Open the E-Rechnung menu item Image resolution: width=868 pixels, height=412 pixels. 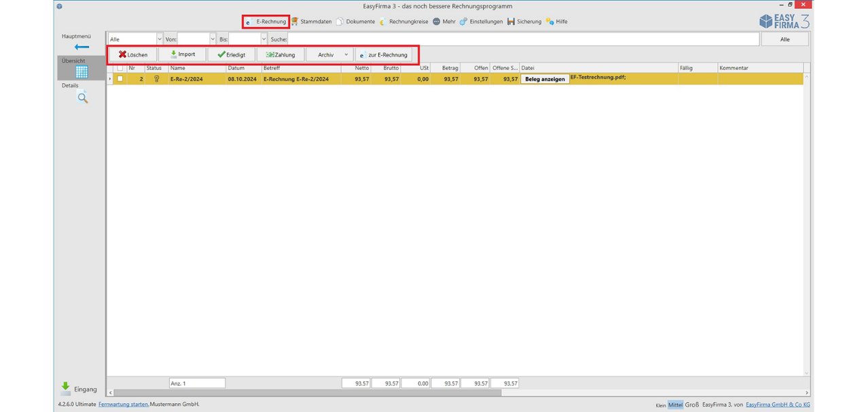(266, 22)
